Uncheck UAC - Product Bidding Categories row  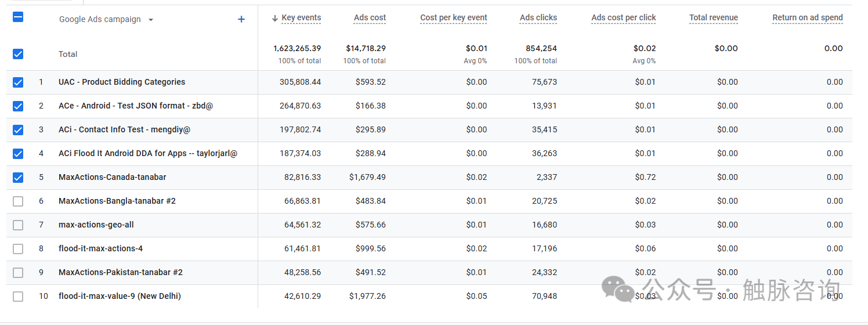(x=18, y=82)
